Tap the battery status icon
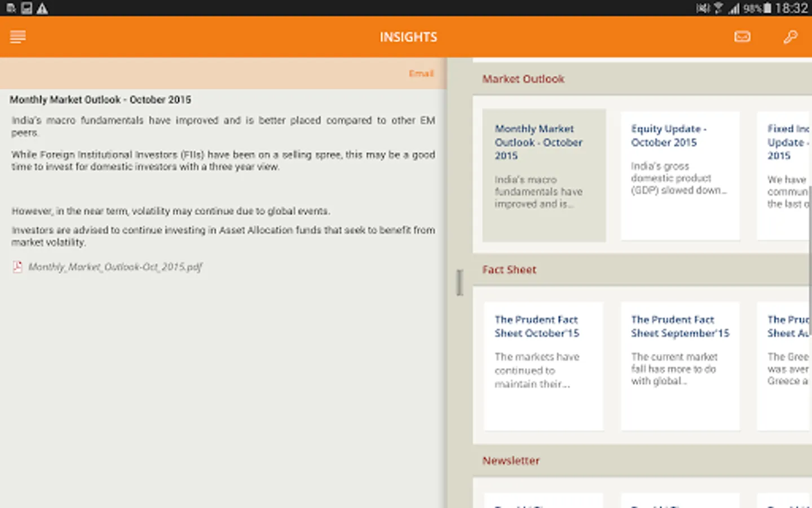This screenshot has width=812, height=508. click(767, 8)
